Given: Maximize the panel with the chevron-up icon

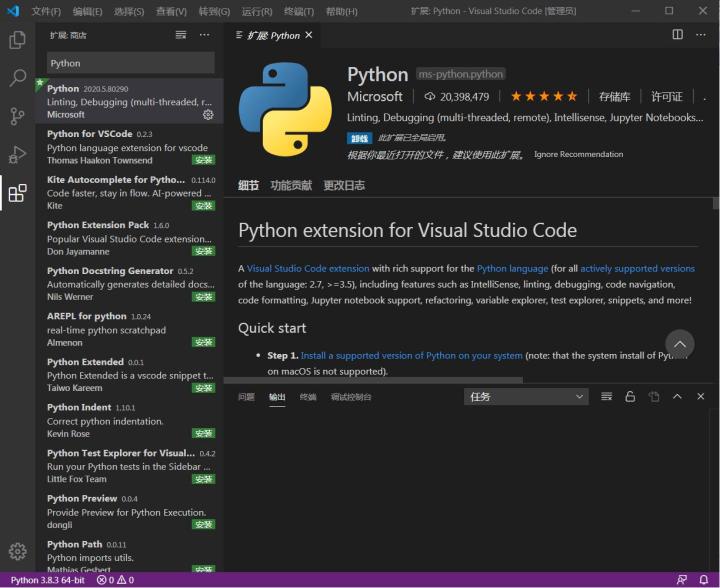Looking at the screenshot, I should click(x=677, y=397).
